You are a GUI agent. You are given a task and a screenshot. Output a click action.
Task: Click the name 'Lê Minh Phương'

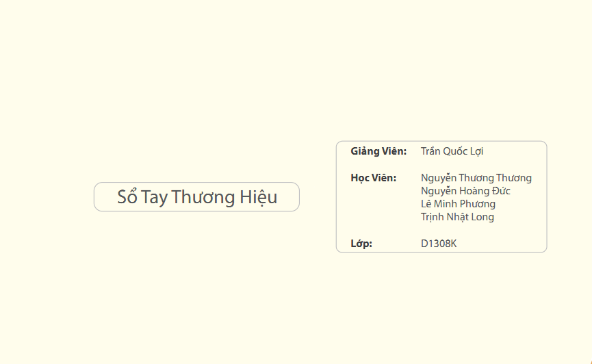pyautogui.click(x=458, y=204)
